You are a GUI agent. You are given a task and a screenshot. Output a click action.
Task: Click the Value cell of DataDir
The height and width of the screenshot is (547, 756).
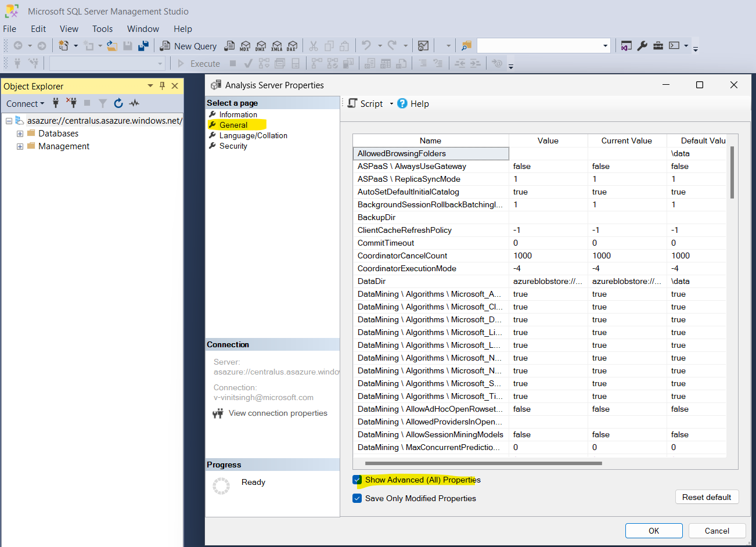click(x=548, y=281)
